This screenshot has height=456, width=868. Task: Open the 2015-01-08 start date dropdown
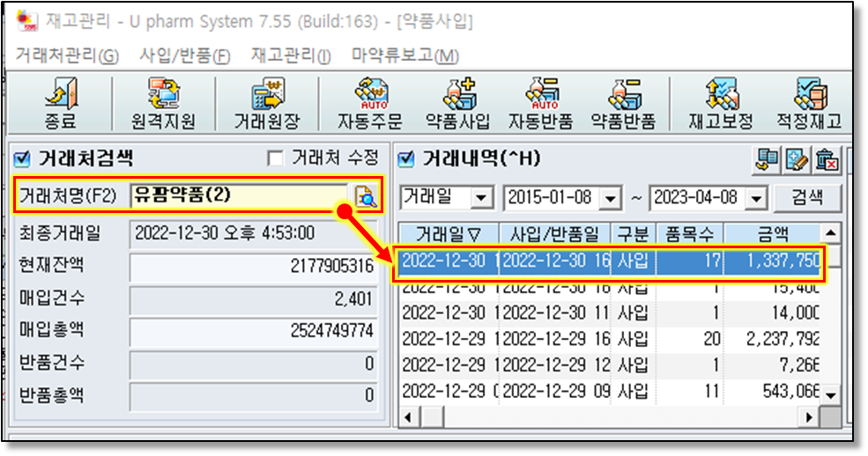(x=610, y=199)
